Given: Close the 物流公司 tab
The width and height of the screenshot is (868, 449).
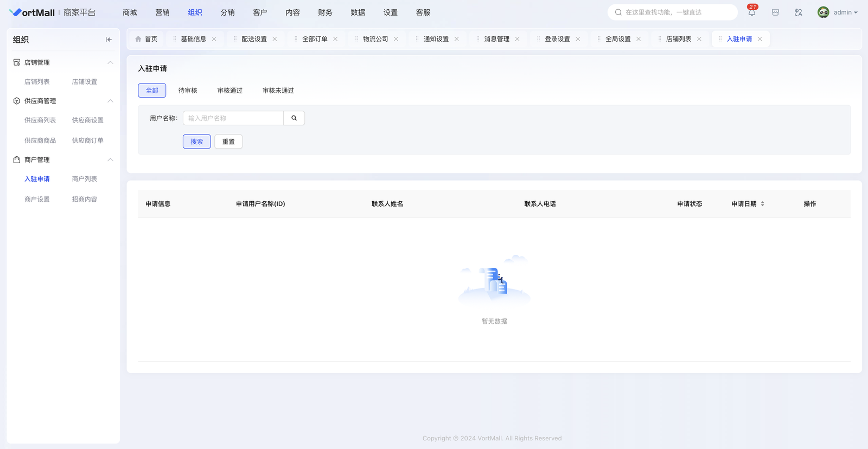Looking at the screenshot, I should 396,39.
